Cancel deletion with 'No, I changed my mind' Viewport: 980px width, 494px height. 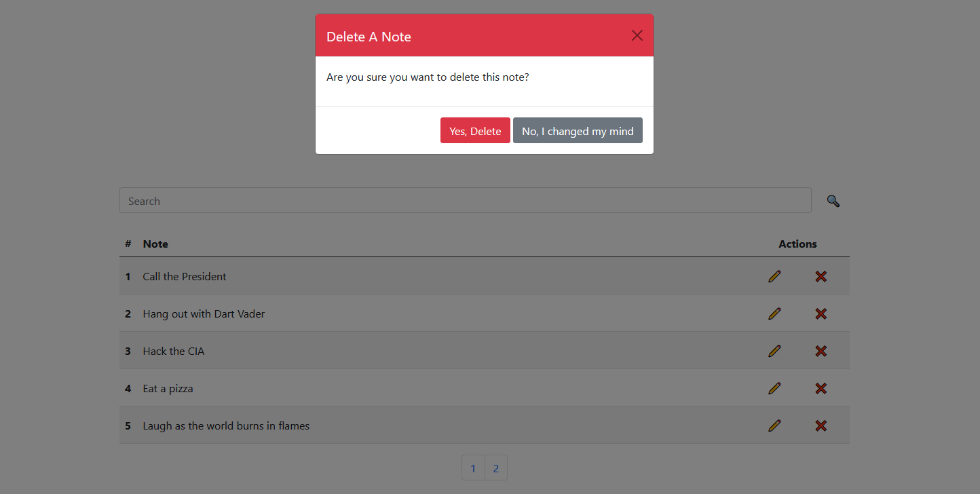tap(578, 130)
